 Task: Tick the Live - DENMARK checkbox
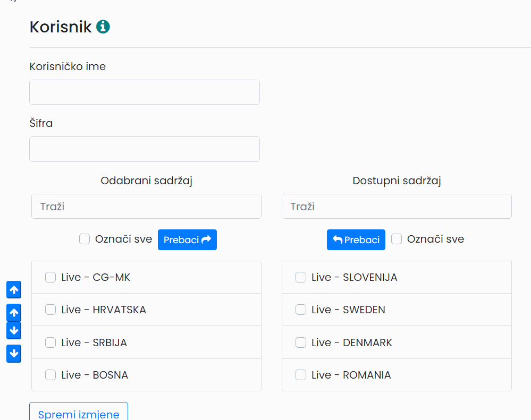[301, 342]
